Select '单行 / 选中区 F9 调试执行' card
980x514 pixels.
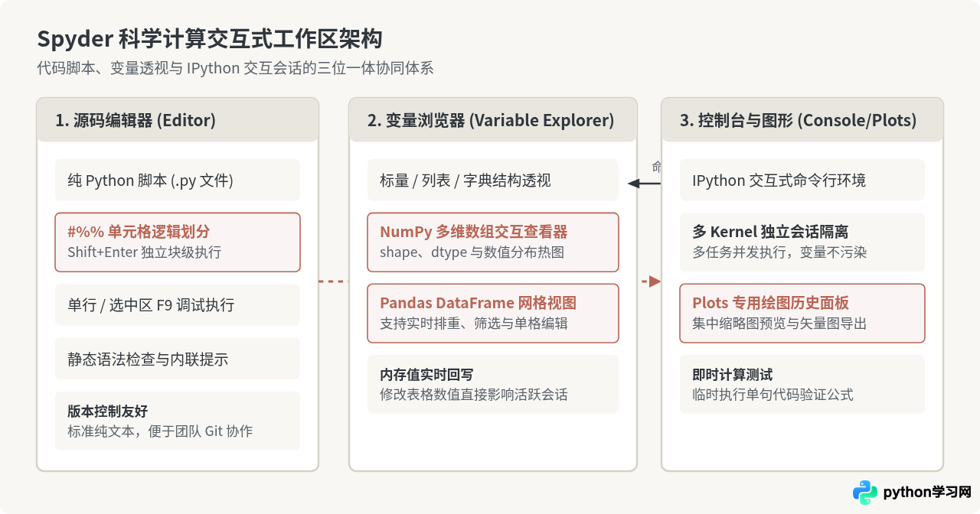pos(178,305)
